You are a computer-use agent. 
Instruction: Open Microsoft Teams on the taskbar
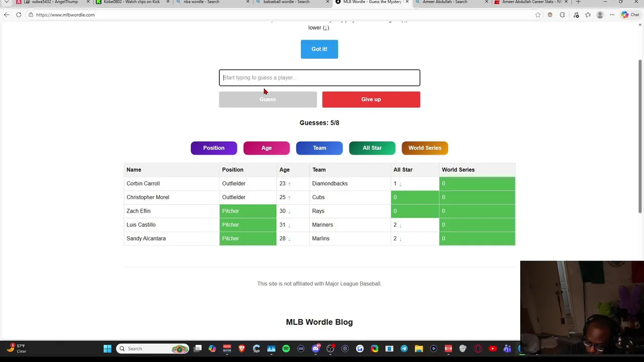[x=507, y=348]
